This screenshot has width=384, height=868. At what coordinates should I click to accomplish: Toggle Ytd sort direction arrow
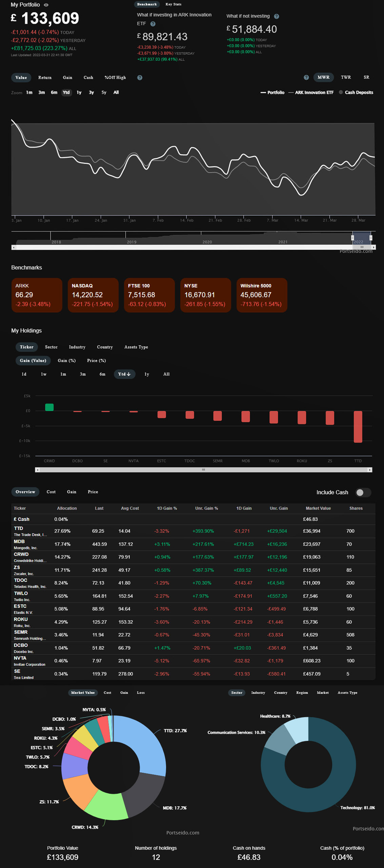[x=129, y=374]
